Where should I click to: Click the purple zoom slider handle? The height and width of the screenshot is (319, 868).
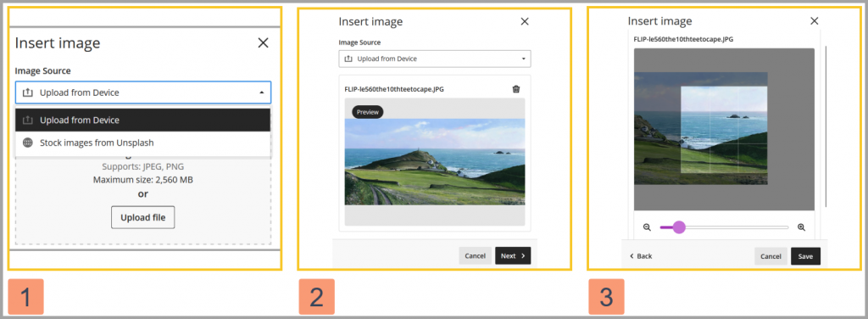679,227
